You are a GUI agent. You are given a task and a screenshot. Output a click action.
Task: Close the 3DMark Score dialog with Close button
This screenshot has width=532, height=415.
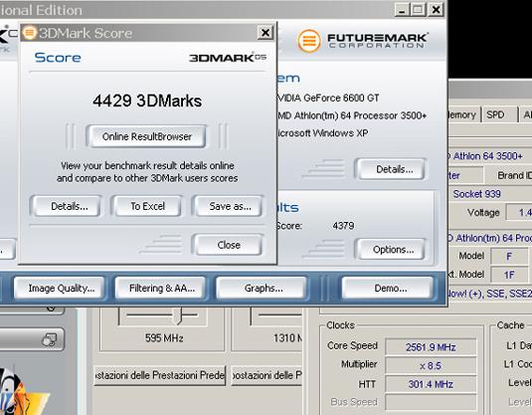pyautogui.click(x=229, y=245)
